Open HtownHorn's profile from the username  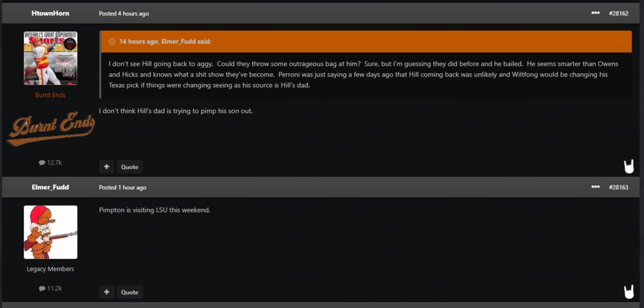50,14
